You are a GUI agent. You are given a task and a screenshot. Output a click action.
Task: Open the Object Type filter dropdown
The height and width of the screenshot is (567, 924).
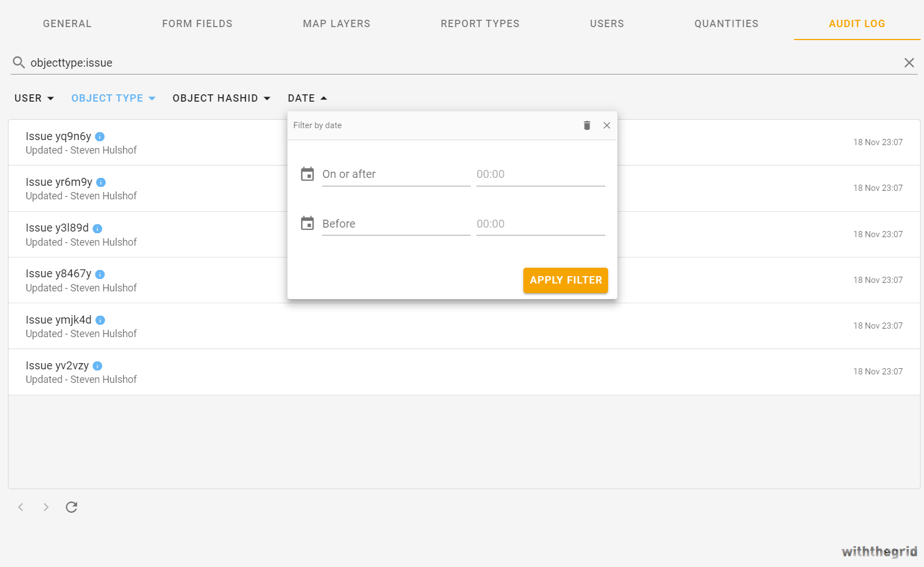[113, 98]
